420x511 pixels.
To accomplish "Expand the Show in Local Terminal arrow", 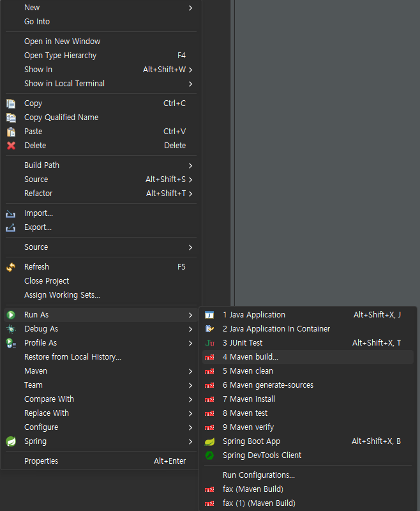I will pyautogui.click(x=190, y=84).
